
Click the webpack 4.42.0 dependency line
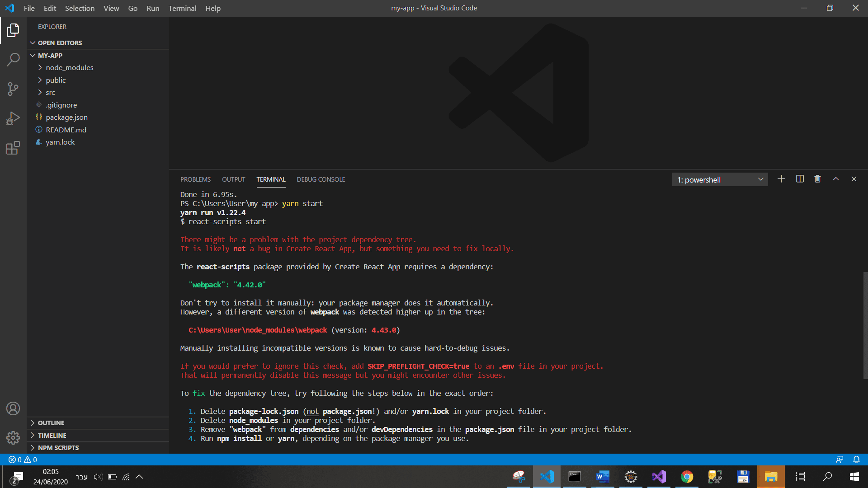coord(227,285)
